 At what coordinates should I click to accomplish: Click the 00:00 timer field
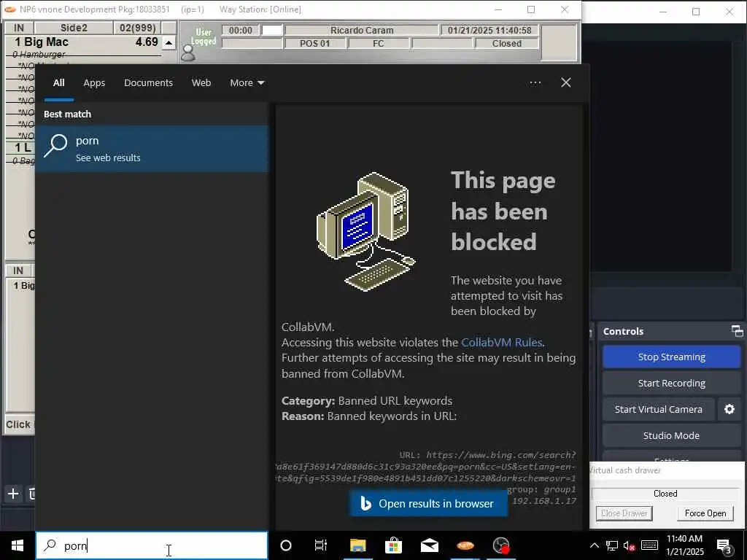[241, 30]
